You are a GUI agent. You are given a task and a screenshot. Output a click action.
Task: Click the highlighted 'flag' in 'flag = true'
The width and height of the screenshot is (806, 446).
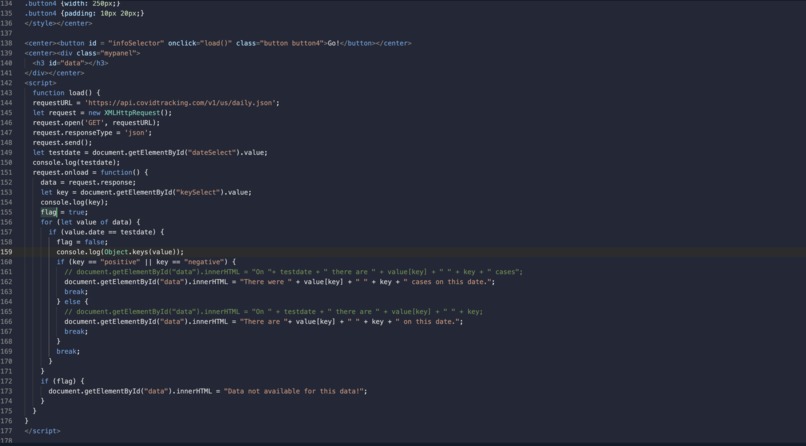click(x=48, y=212)
